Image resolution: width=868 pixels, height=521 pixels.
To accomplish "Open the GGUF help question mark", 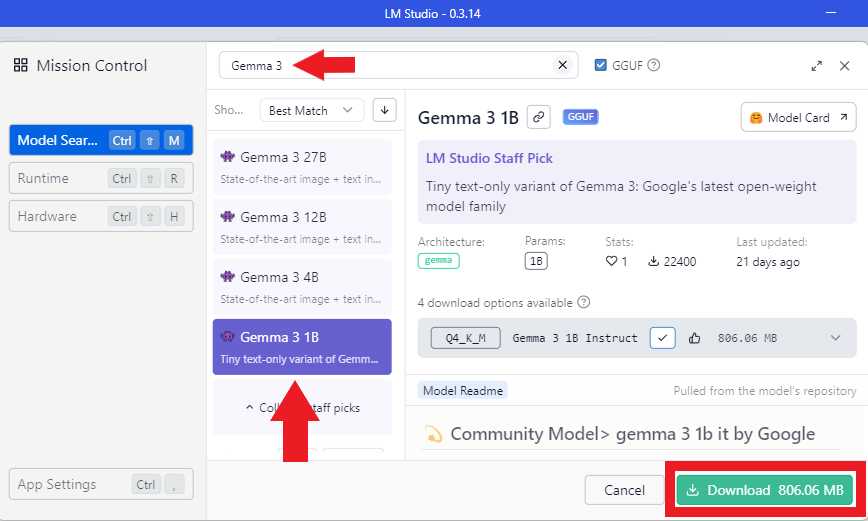I will (x=653, y=65).
